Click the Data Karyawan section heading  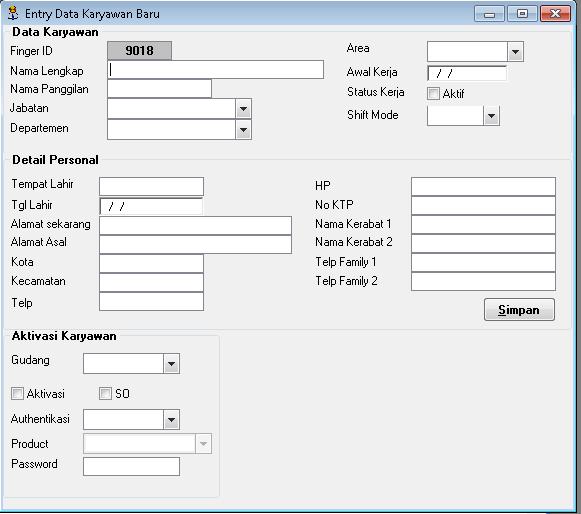point(55,32)
